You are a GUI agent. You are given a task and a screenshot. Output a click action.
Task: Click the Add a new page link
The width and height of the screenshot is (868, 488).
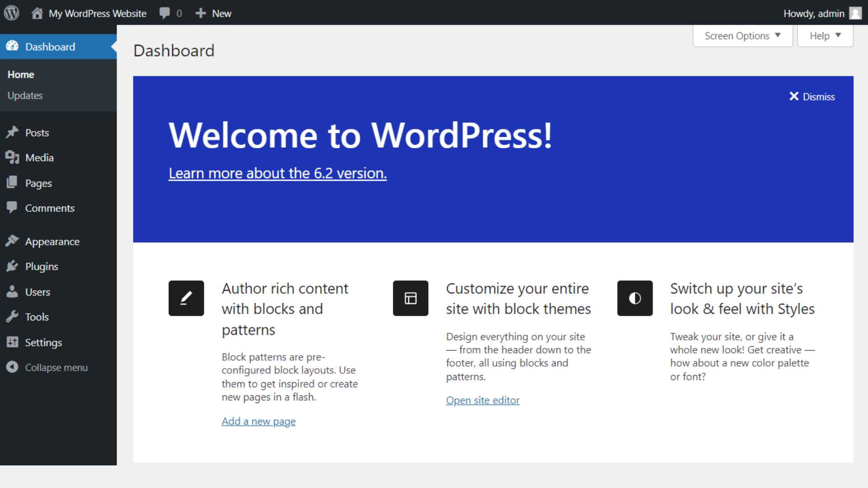(258, 421)
